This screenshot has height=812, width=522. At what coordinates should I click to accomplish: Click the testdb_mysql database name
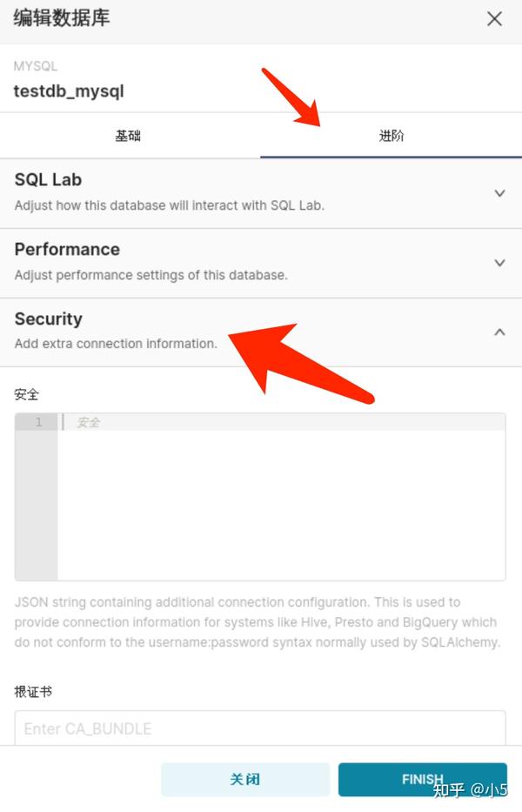click(x=69, y=91)
